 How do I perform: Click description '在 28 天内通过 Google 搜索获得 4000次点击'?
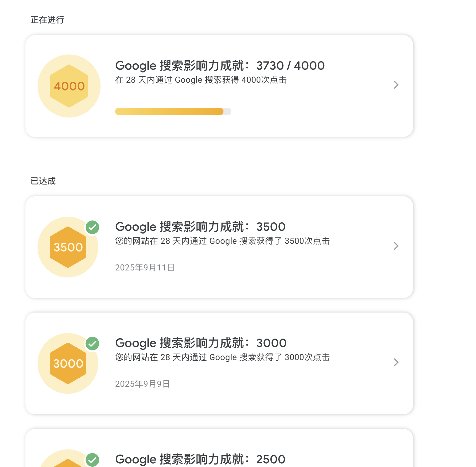pyautogui.click(x=201, y=80)
